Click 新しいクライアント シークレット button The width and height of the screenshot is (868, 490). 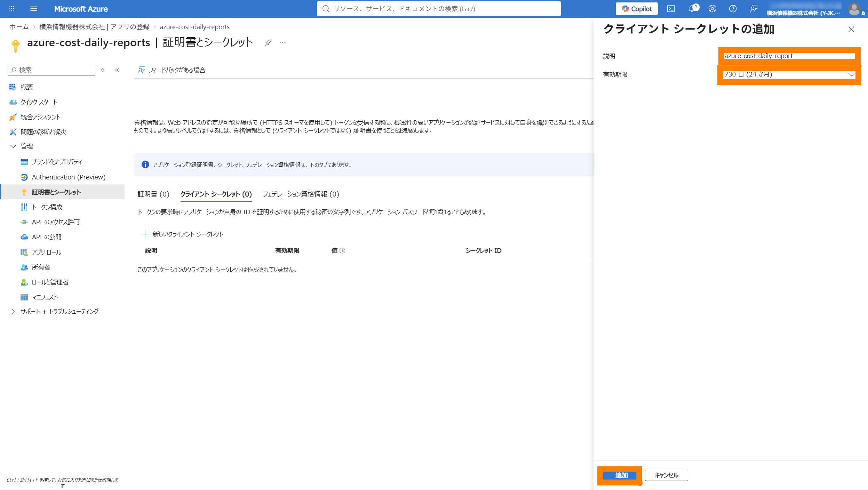click(182, 234)
